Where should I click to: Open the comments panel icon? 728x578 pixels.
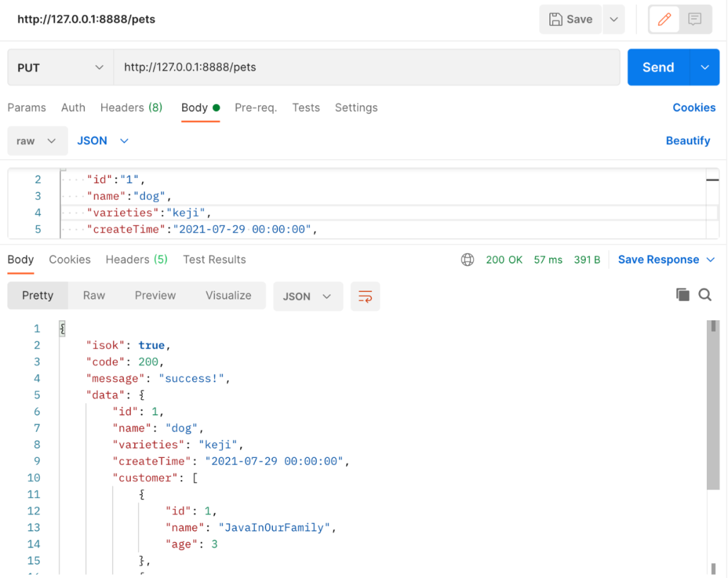695,20
